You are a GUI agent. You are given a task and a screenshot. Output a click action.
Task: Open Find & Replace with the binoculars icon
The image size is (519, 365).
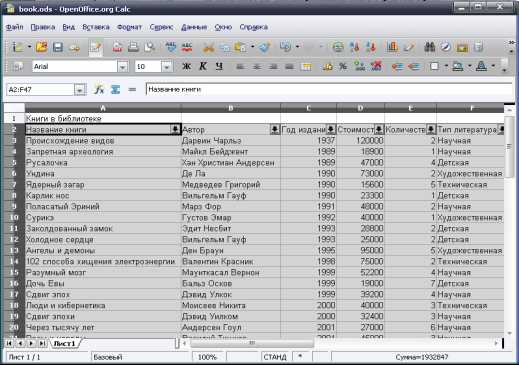430,47
